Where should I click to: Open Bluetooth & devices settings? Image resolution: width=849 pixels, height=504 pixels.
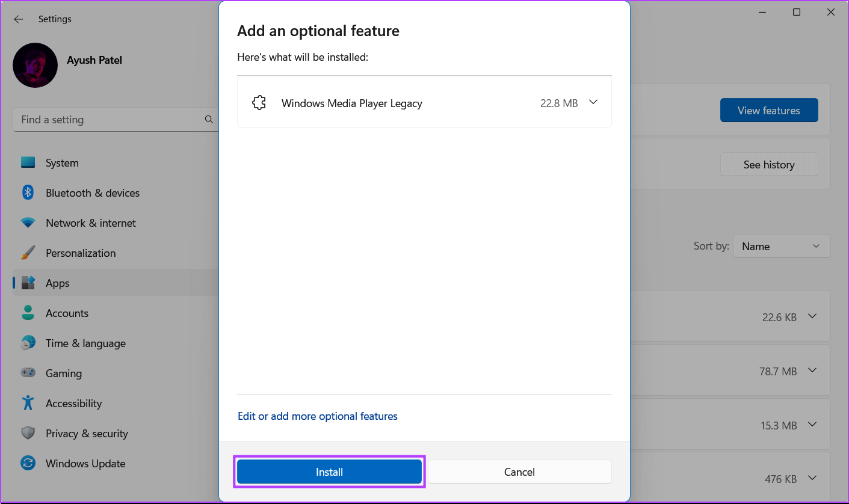[x=93, y=193]
